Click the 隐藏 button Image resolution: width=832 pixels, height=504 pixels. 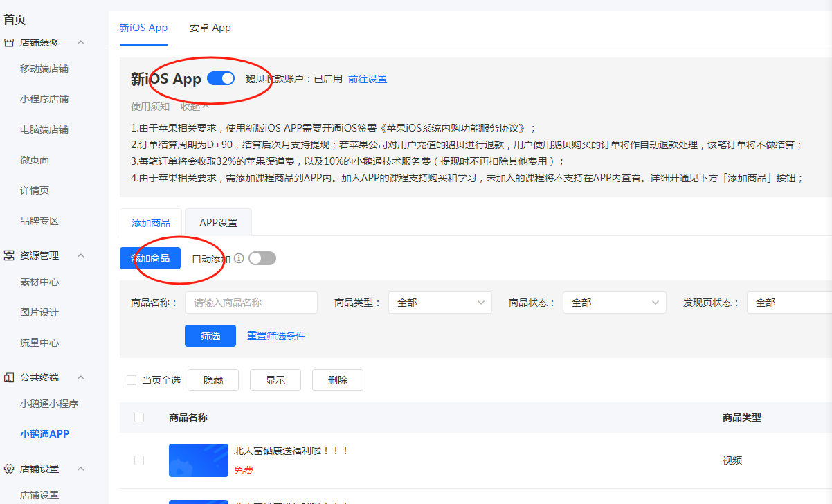[x=213, y=380]
